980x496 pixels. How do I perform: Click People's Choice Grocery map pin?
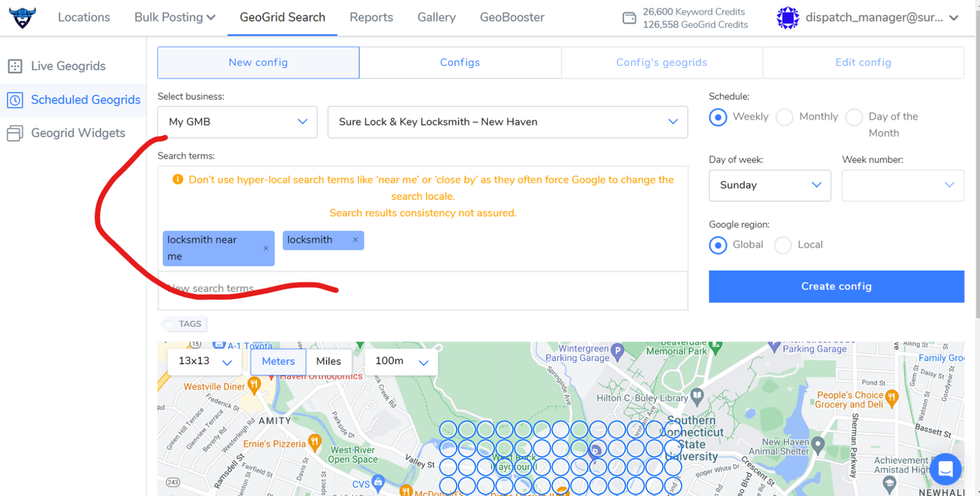(891, 397)
